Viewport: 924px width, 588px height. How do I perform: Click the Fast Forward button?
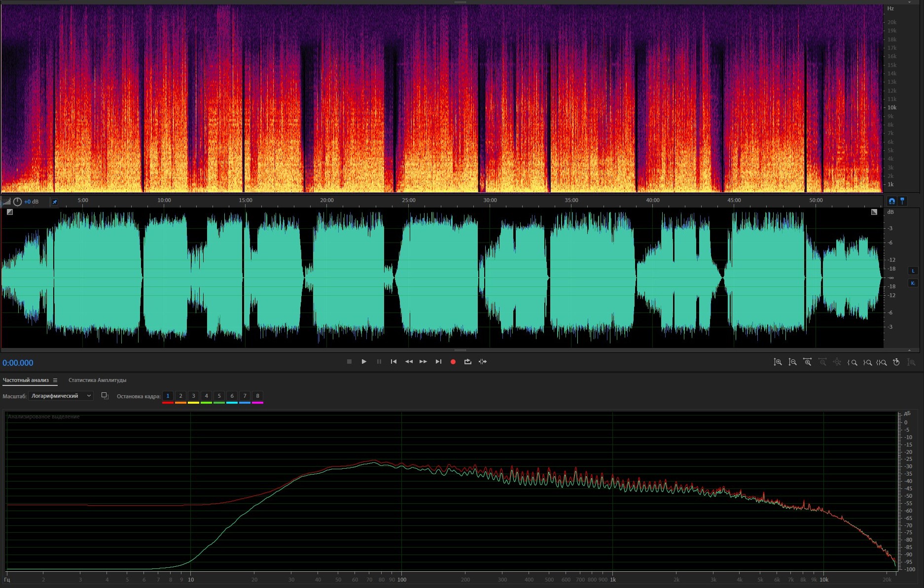pyautogui.click(x=423, y=362)
